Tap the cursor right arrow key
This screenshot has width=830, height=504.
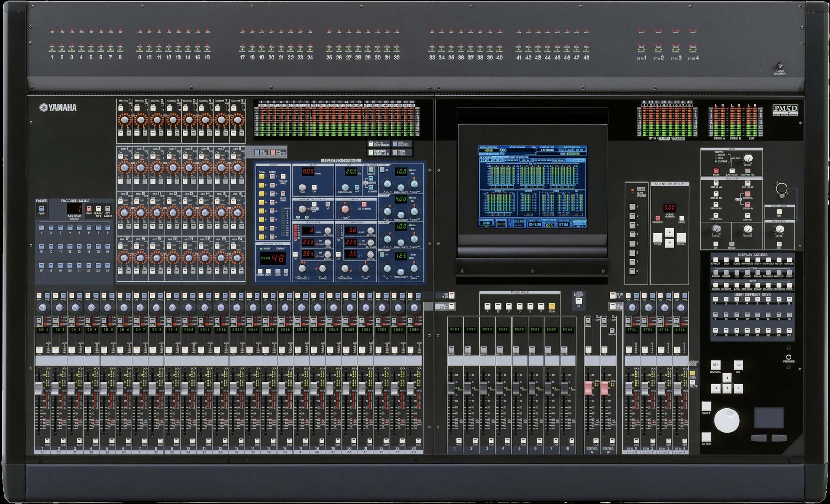pos(738,388)
